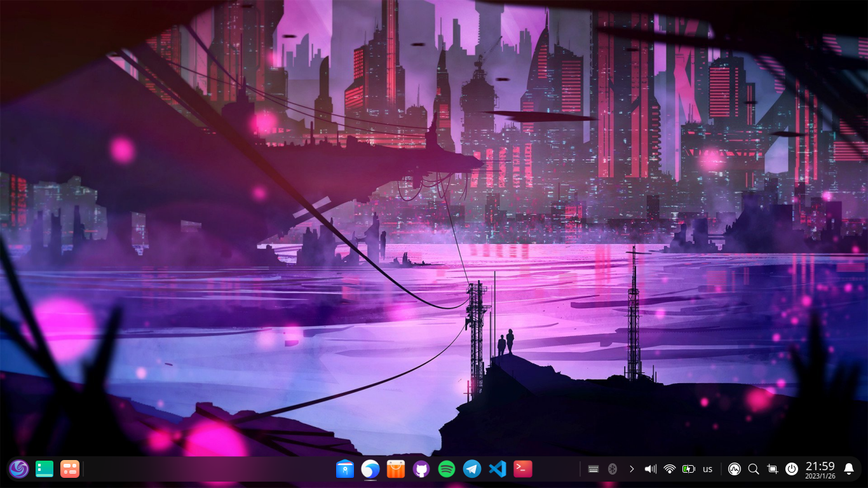Open Spotify from the dock

click(x=447, y=469)
